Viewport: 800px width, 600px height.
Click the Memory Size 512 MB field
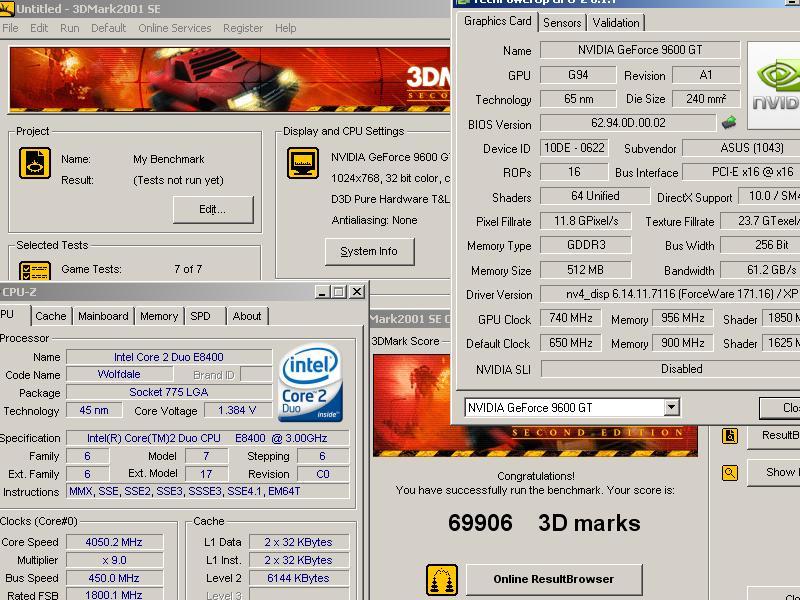coord(586,269)
